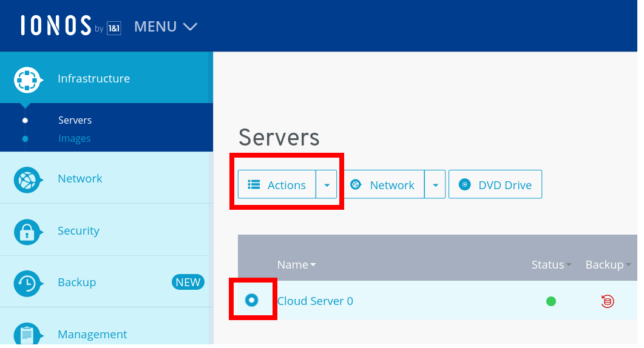Screen dimensions: 644x348
Task: Click the Actions button
Action: [277, 185]
